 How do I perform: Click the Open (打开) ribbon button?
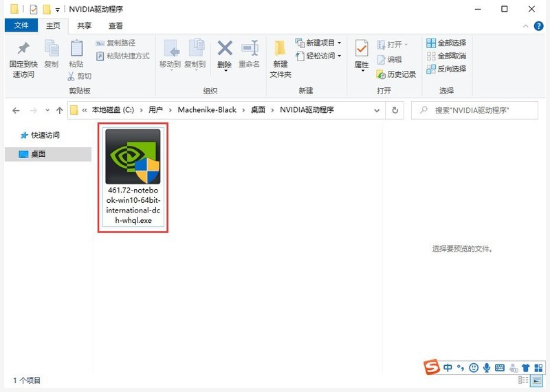coord(393,45)
